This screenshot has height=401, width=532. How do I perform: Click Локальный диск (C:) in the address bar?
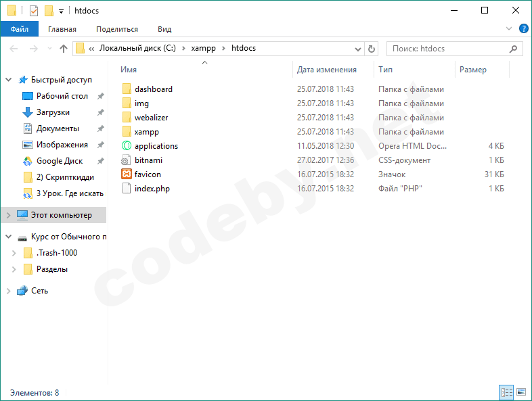pos(137,48)
